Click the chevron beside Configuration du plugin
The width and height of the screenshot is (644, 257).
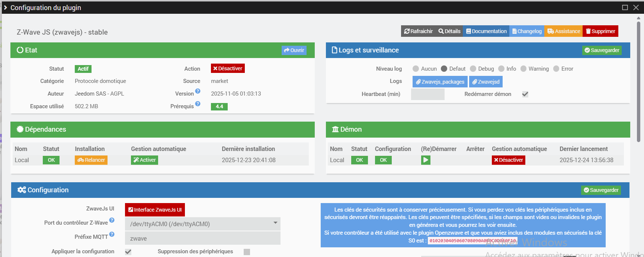[5, 7]
